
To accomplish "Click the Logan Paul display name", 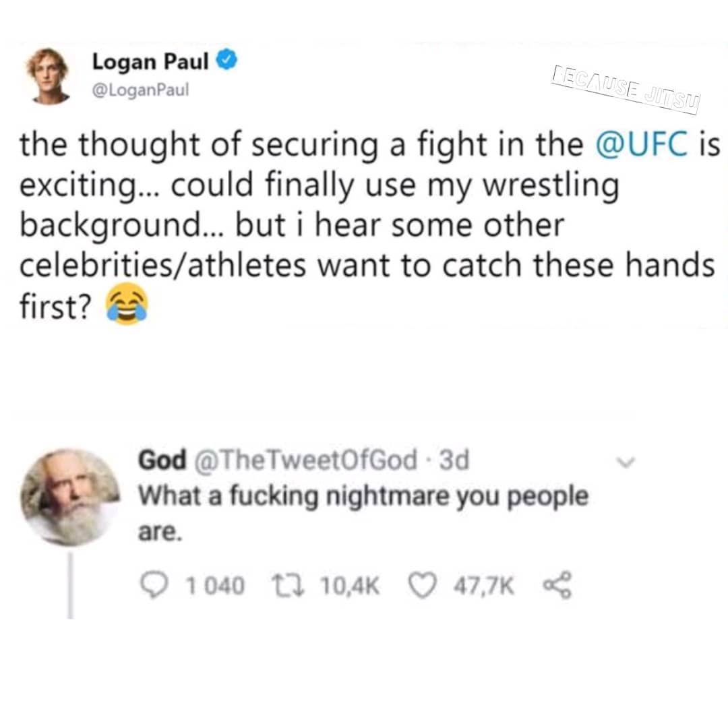I will click(x=150, y=61).
